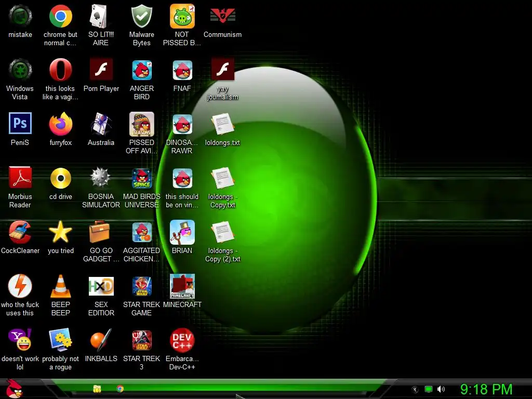The image size is (532, 399).
Task: Open the network monitor tray icon
Action: coord(429,389)
